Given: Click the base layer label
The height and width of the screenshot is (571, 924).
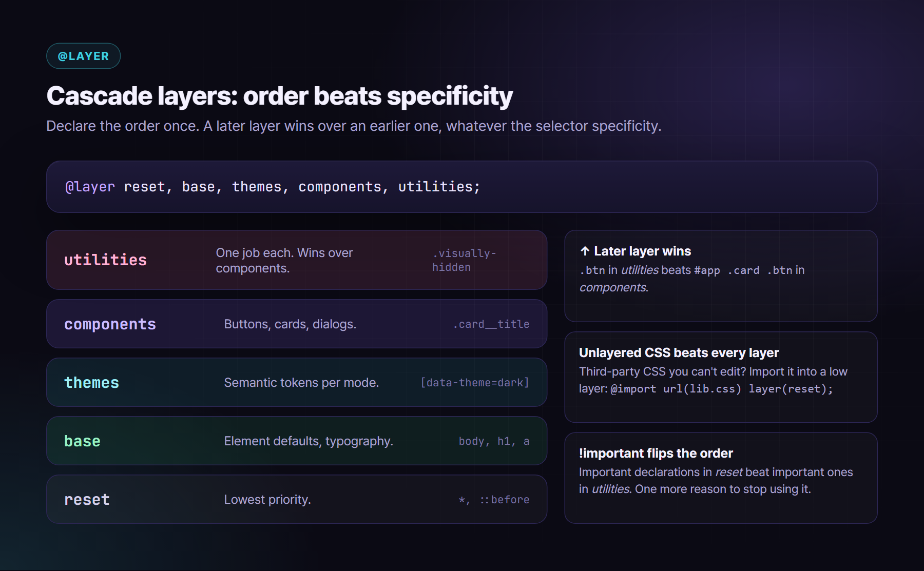Looking at the screenshot, I should (82, 441).
